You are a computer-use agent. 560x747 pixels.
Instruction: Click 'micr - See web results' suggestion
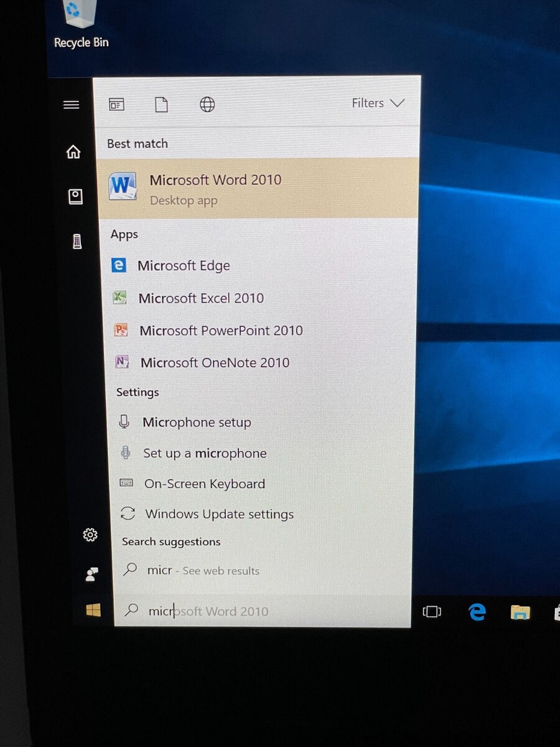point(203,570)
